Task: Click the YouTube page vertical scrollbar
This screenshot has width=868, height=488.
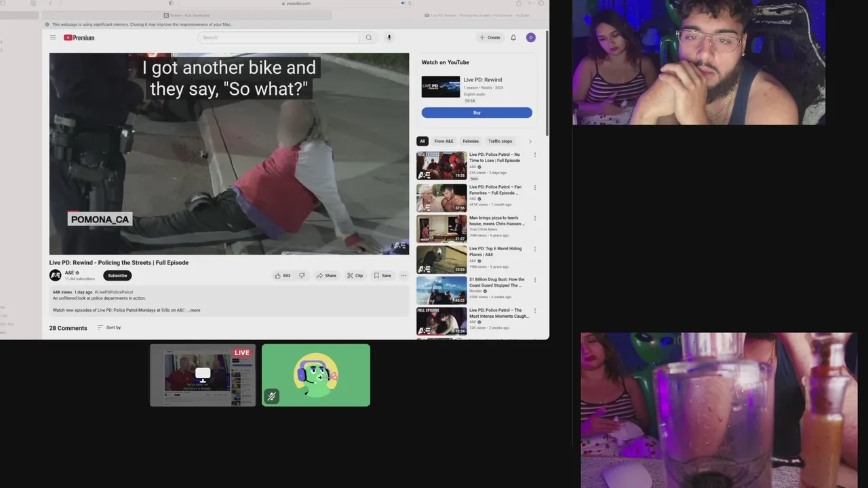Action: (x=547, y=83)
